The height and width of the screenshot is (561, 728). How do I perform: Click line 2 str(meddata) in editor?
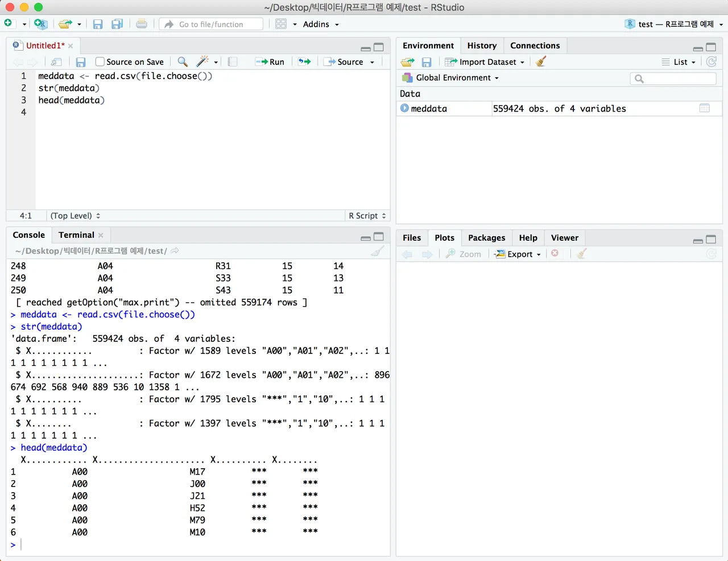click(x=69, y=88)
